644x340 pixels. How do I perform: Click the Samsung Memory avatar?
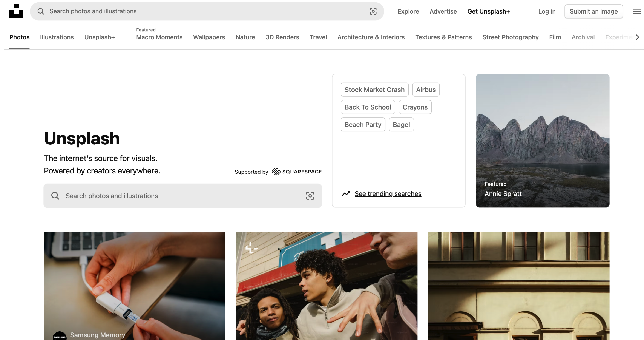coord(60,336)
